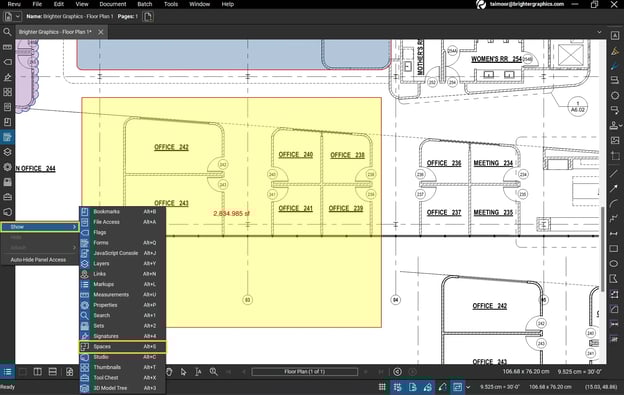Switch to split horizontal view mode
This screenshot has height=395, width=624.
tap(53, 372)
